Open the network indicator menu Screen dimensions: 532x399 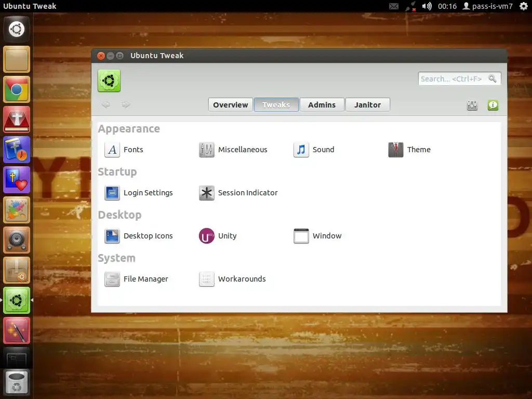(411, 6)
